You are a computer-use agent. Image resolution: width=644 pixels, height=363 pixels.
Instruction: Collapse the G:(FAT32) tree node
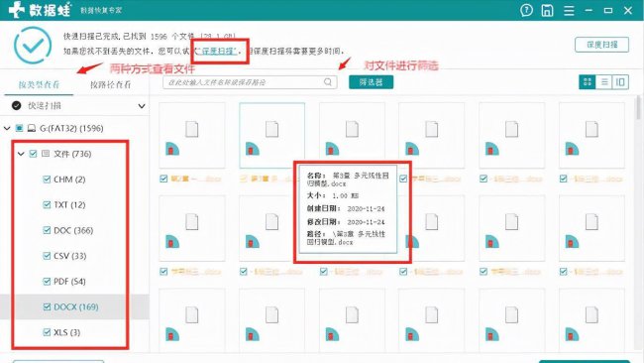7,128
